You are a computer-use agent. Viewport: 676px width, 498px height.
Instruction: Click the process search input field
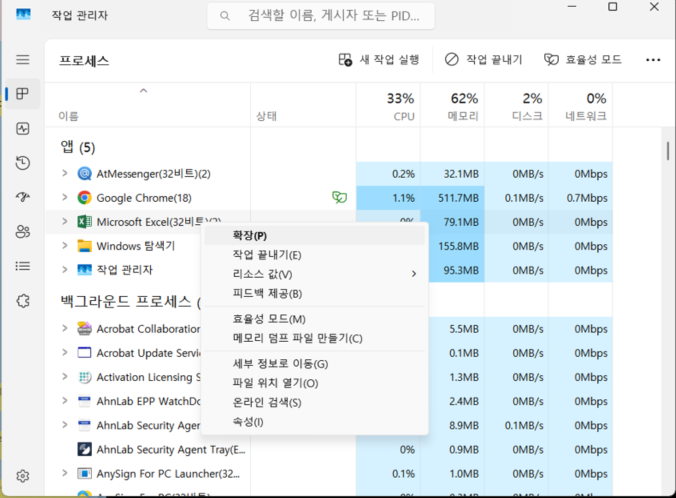click(321, 16)
